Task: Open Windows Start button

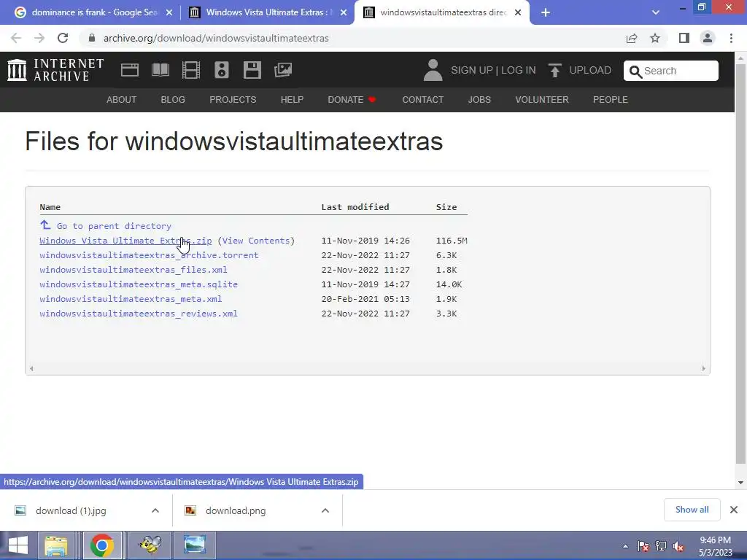Action: [x=18, y=545]
